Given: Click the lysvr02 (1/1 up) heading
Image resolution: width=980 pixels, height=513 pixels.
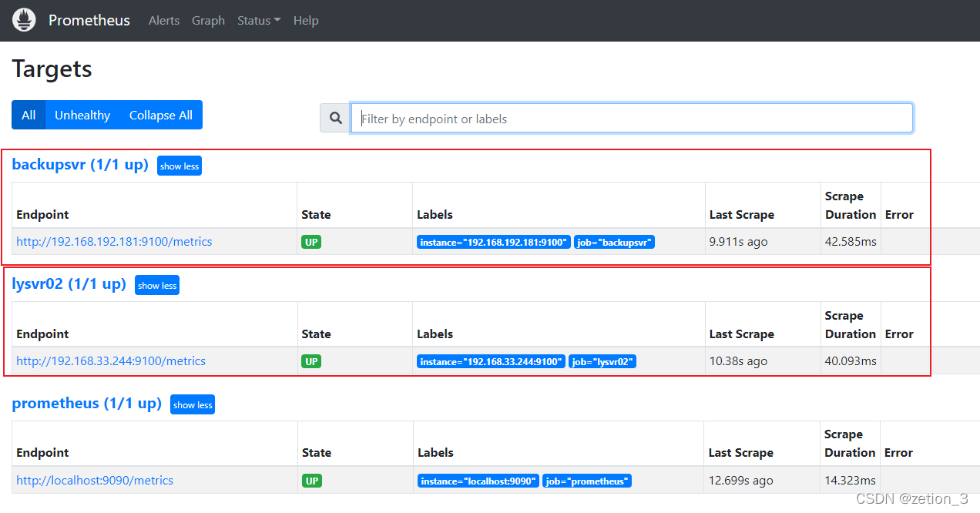Looking at the screenshot, I should (x=69, y=283).
